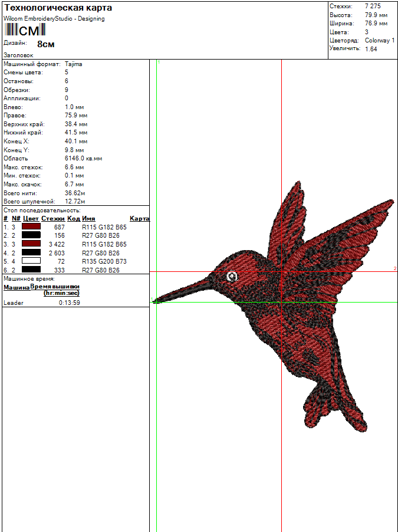Click the green start marker at the beak tip
Viewport: 398px width, 532px height.
pos(154,302)
